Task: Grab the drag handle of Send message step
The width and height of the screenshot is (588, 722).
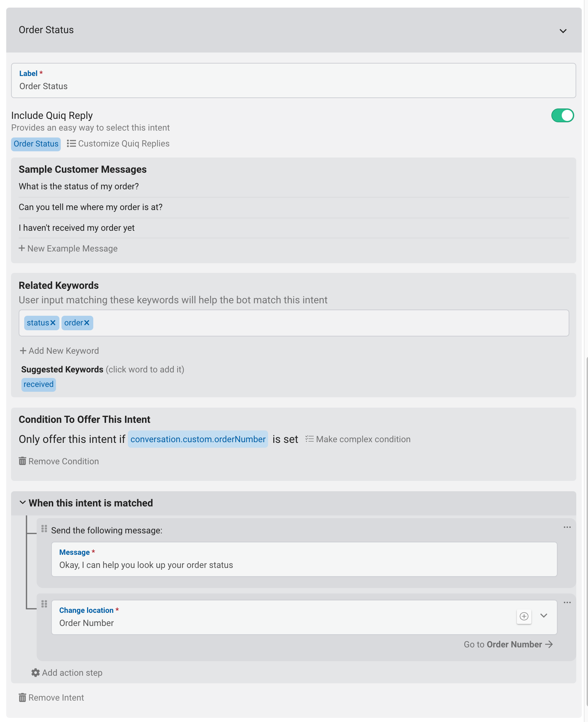Action: click(x=44, y=529)
